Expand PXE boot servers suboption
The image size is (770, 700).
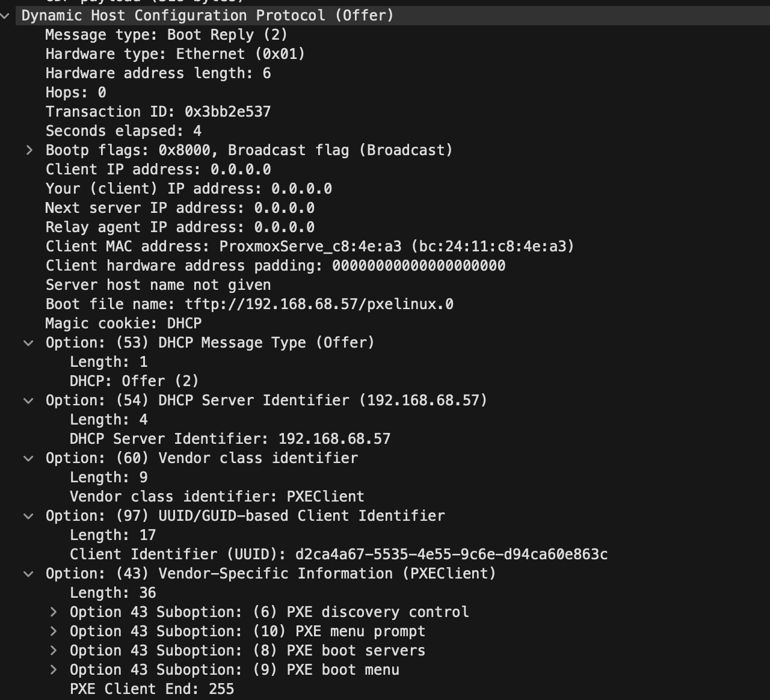(54, 651)
